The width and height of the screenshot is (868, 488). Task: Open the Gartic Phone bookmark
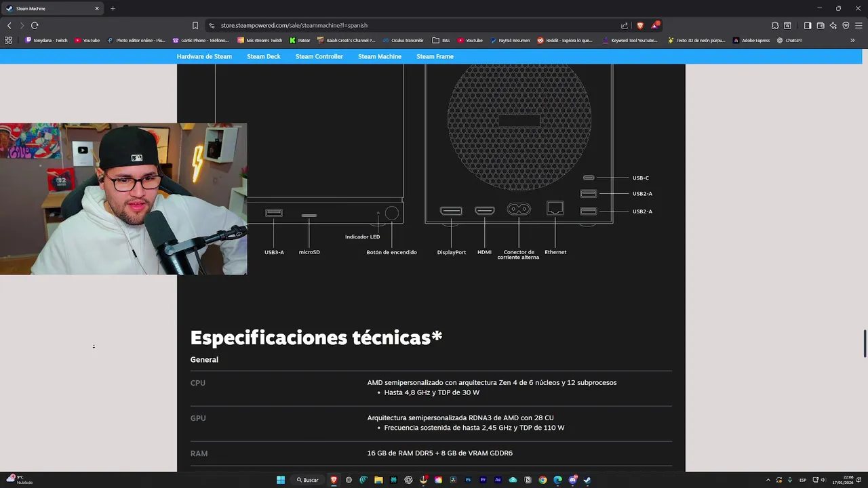click(200, 40)
